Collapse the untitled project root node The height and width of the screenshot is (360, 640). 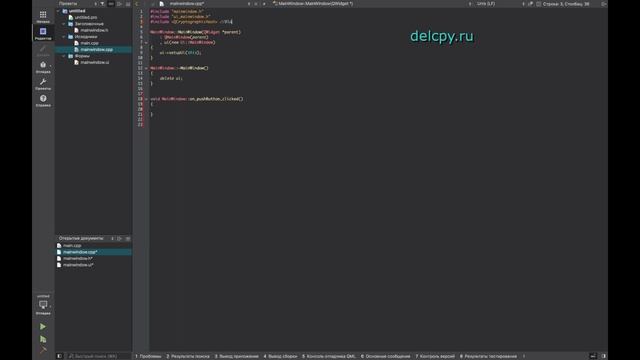(x=58, y=11)
